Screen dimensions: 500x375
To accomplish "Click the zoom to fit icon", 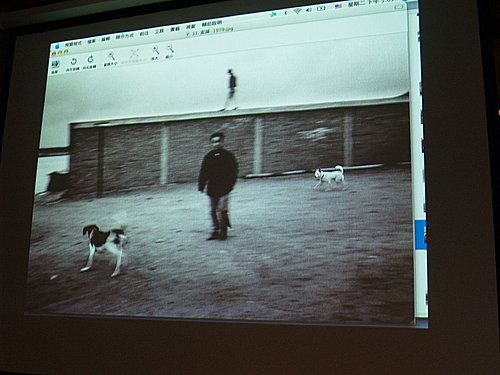I will tap(134, 53).
